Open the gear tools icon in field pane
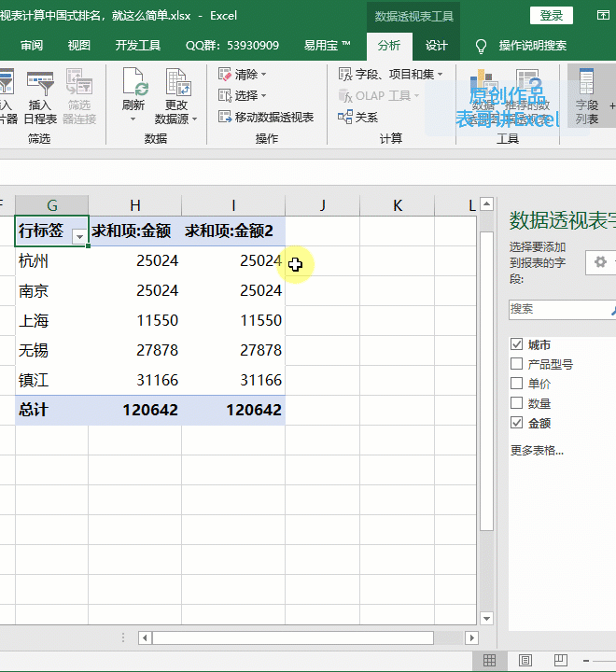 [x=600, y=261]
